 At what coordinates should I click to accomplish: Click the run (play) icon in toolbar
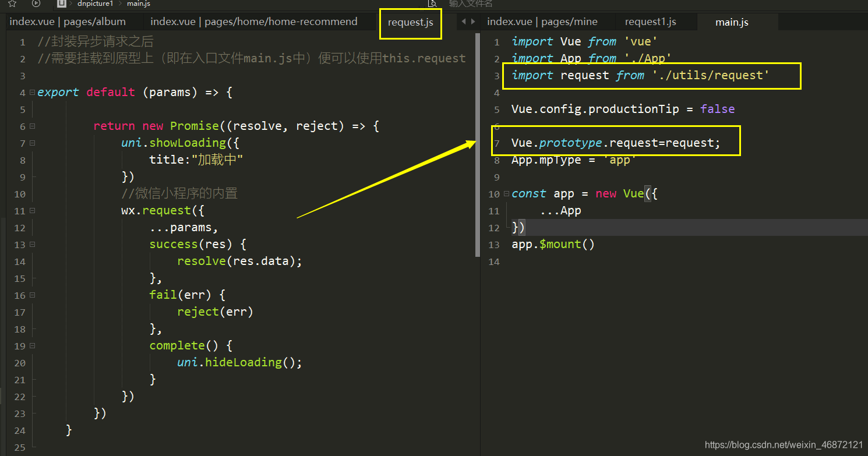36,3
